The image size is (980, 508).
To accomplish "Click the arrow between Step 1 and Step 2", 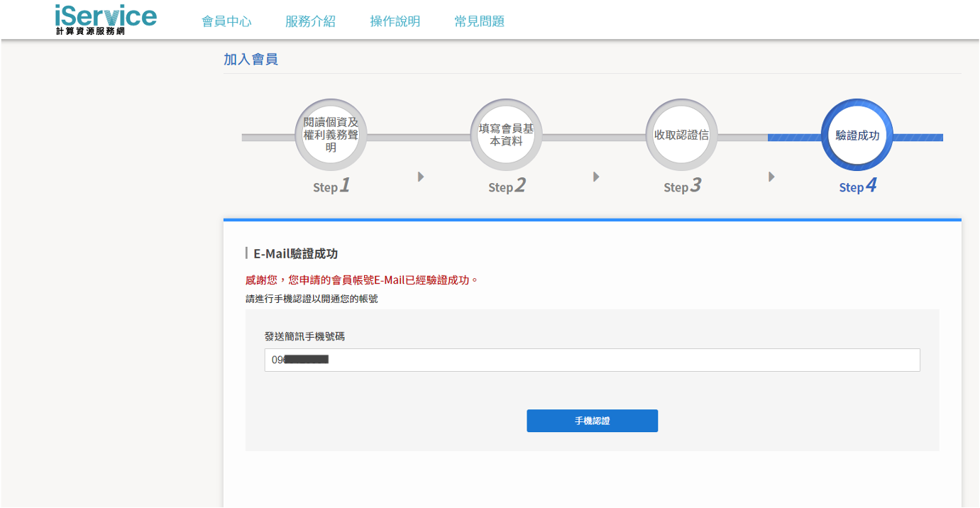I will click(x=421, y=177).
